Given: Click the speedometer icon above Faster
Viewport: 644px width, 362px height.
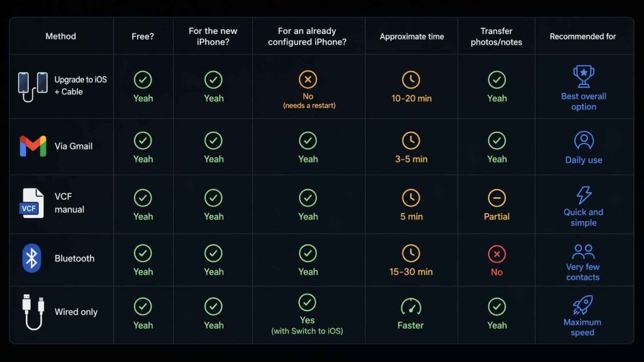Looking at the screenshot, I should (411, 306).
